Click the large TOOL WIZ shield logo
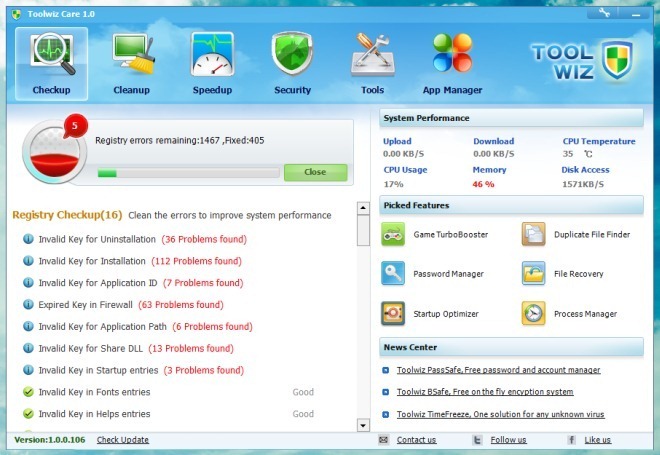 click(617, 60)
